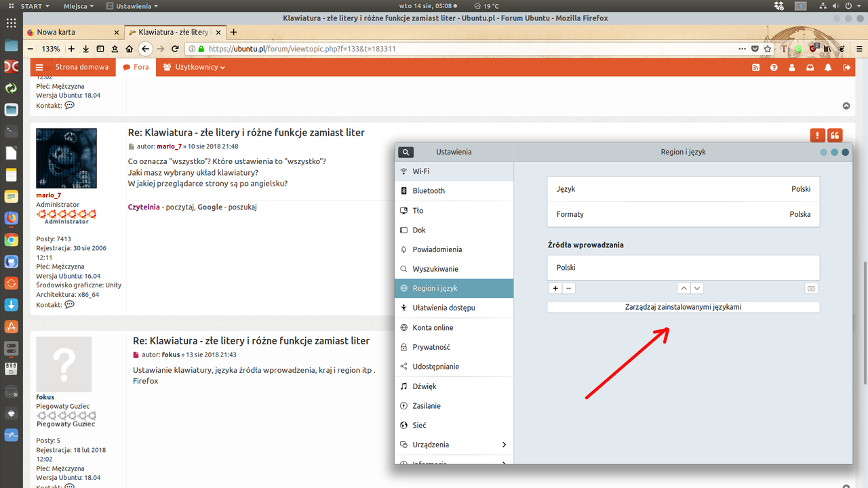Zoom in with the plus toolbar button
The height and width of the screenshot is (488, 868).
[x=71, y=49]
